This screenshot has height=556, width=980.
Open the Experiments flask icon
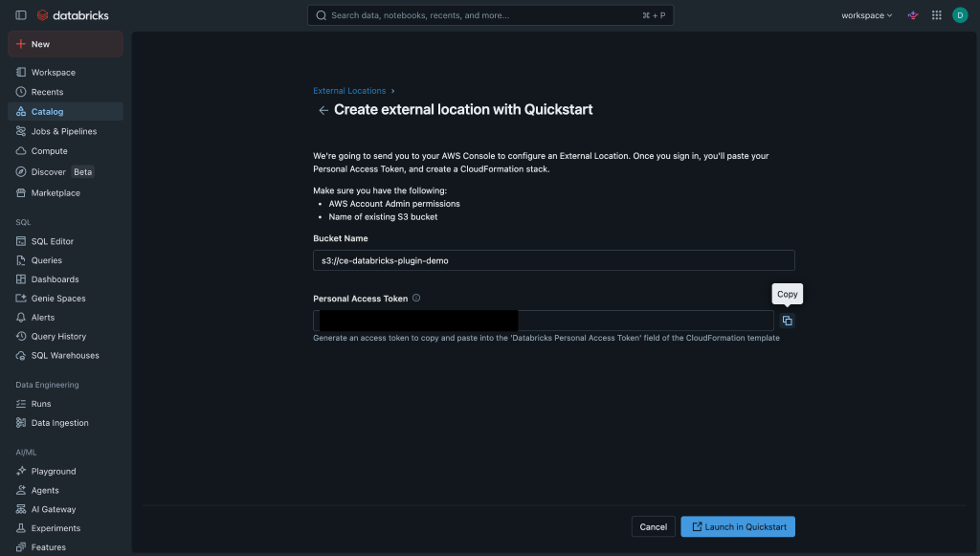21,528
